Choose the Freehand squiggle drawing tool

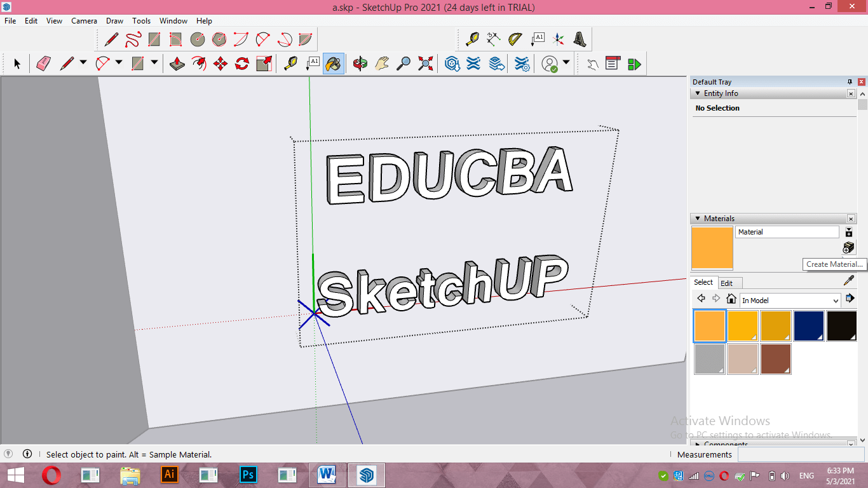(x=133, y=39)
